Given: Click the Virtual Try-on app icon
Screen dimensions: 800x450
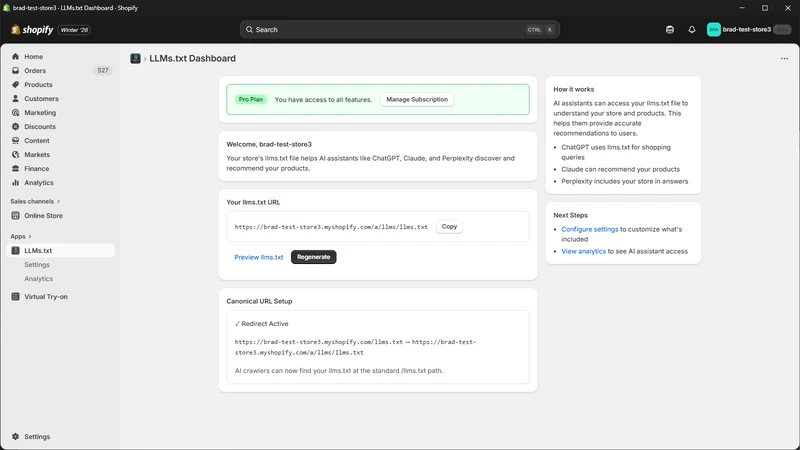Looking at the screenshot, I should click(15, 296).
